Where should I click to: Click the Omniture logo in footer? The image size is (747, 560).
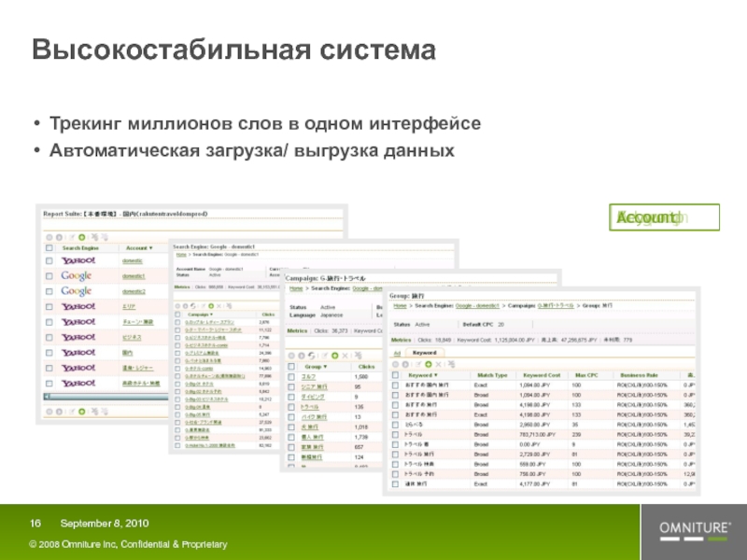pyautogui.click(x=695, y=532)
